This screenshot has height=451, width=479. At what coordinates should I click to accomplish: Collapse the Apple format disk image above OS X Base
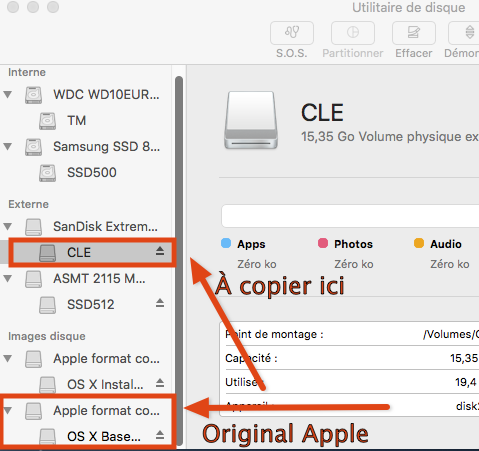[8, 411]
